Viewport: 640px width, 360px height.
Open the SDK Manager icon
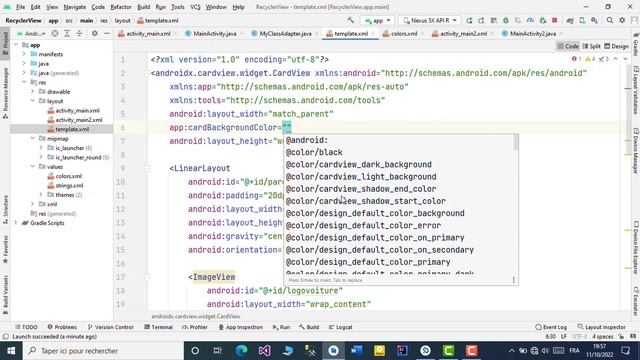click(x=594, y=20)
